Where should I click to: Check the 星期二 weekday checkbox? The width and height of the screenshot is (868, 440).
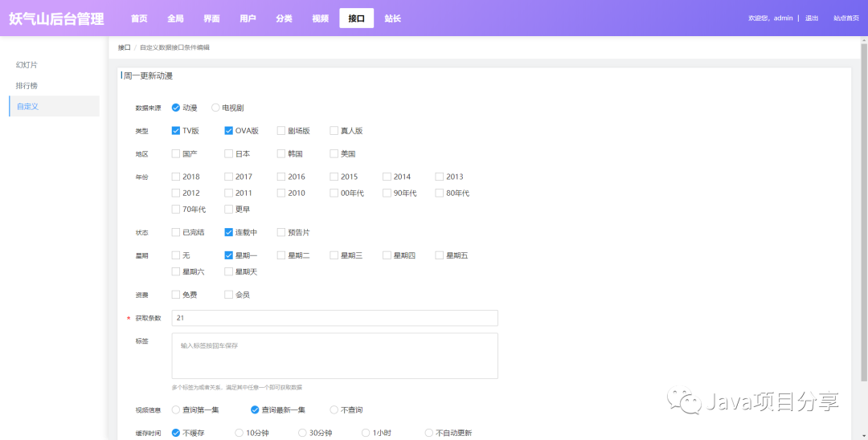[281, 255]
